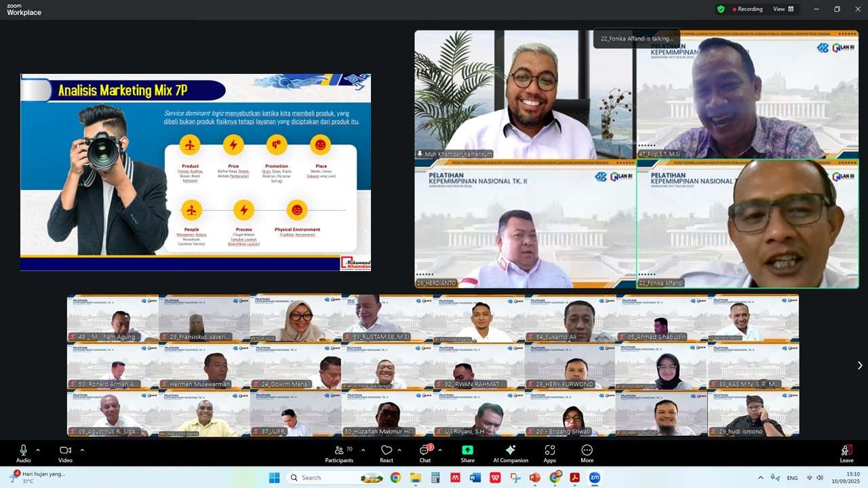Open the React heart menu

coord(387,454)
